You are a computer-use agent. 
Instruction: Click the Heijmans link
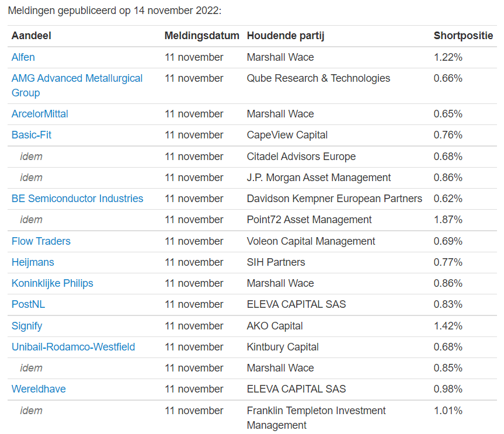(x=33, y=262)
